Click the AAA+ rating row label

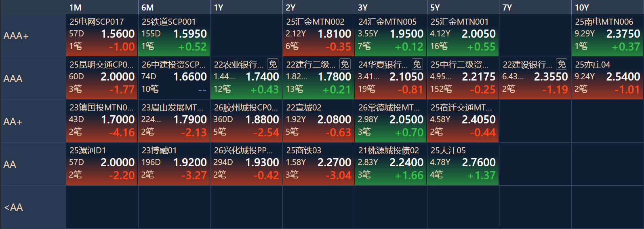33,36
